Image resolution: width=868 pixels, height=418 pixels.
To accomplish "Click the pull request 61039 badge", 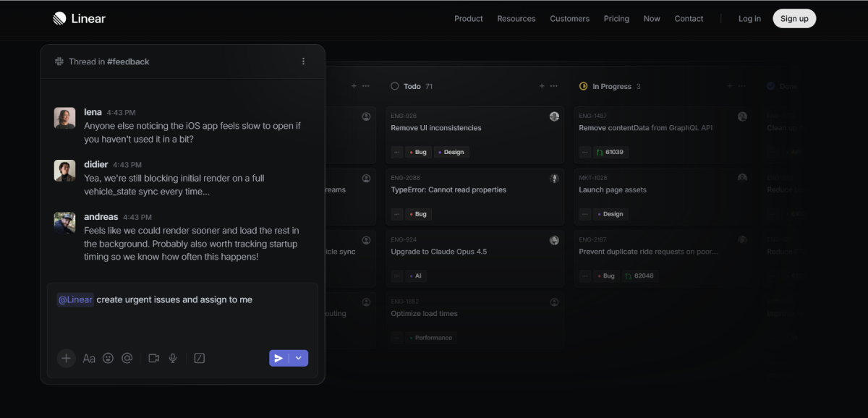I will [x=610, y=152].
